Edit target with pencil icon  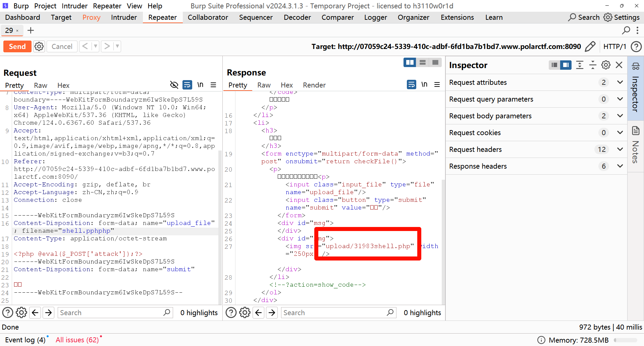pyautogui.click(x=590, y=47)
